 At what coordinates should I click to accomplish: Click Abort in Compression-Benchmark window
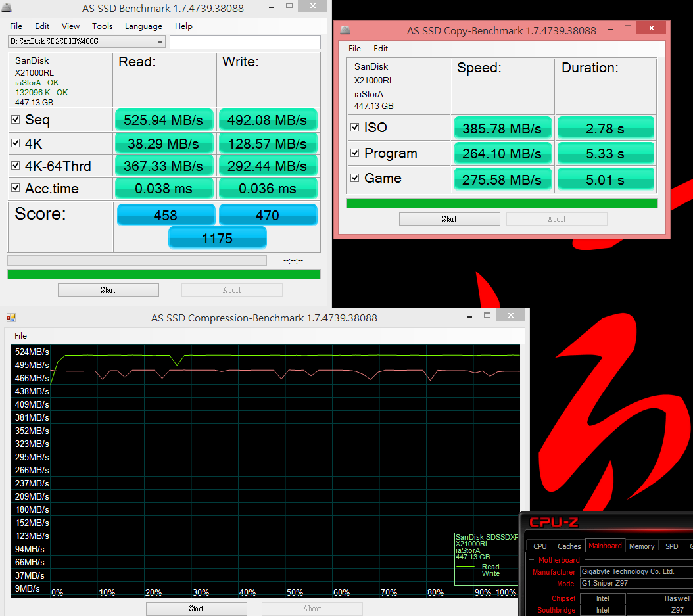tap(312, 609)
